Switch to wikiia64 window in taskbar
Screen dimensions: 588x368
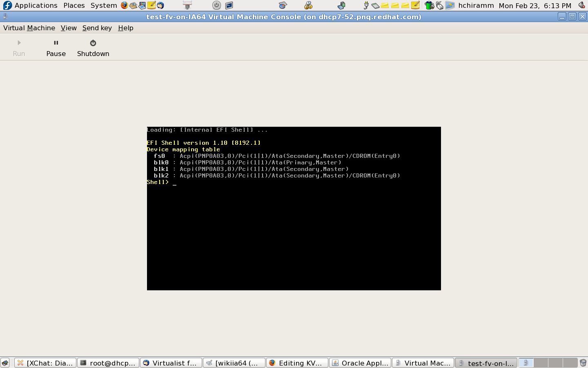(234, 363)
